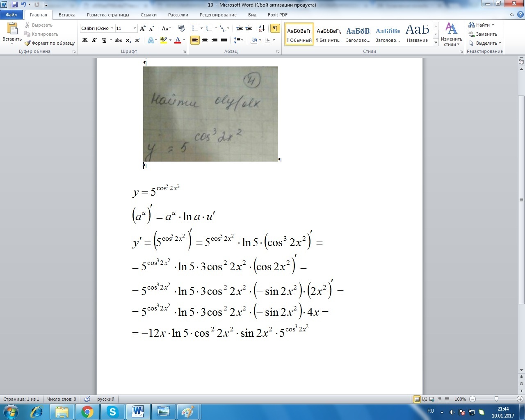Click the spell check status icon
Screen dimensions: 525x420
point(87,399)
